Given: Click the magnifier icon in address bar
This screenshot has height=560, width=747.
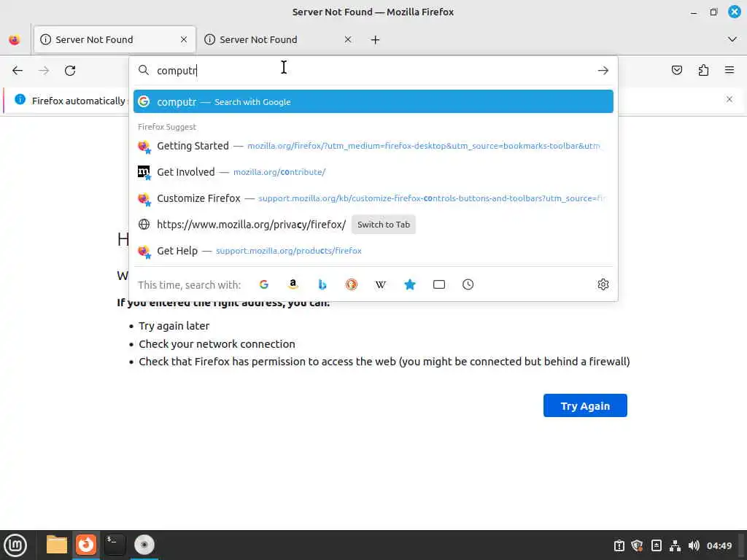Looking at the screenshot, I should click(x=144, y=71).
